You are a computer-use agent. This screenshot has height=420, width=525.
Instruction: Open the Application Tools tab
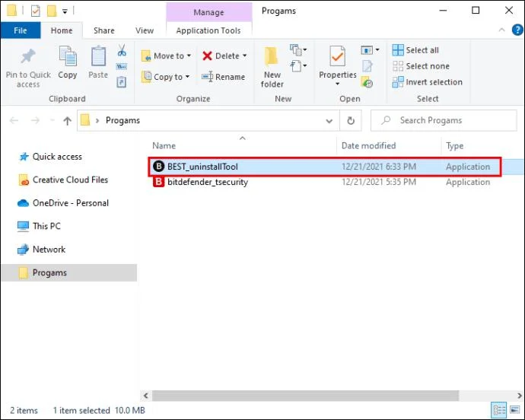tap(208, 30)
